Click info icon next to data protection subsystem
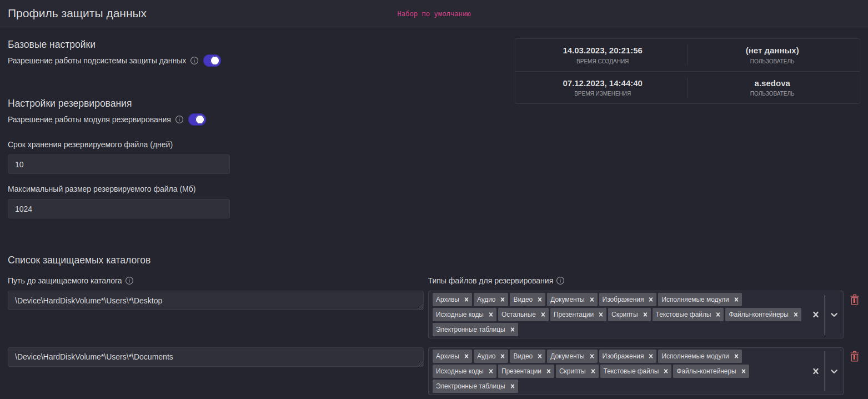Image resolution: width=868 pixels, height=399 pixels. pos(194,61)
